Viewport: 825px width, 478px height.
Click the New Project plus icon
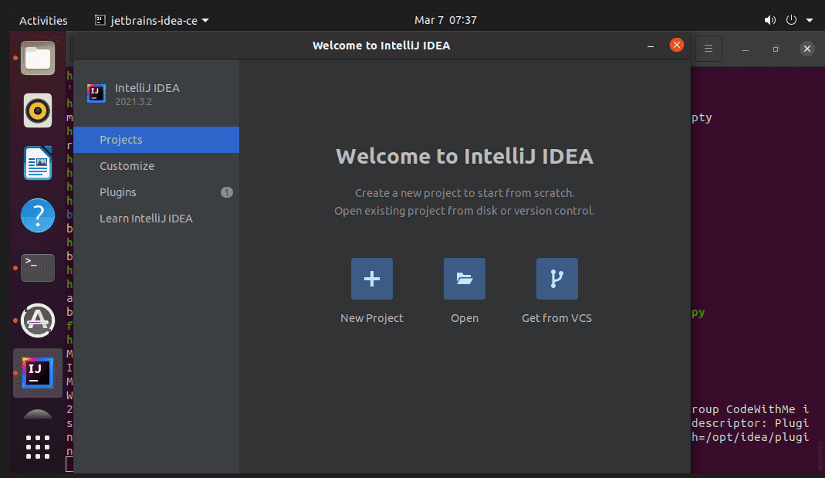[x=372, y=278]
